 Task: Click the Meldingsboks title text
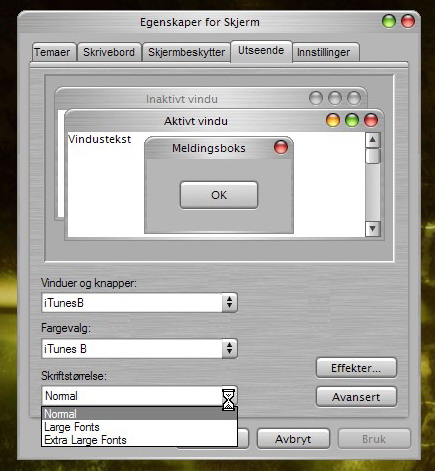tap(209, 148)
